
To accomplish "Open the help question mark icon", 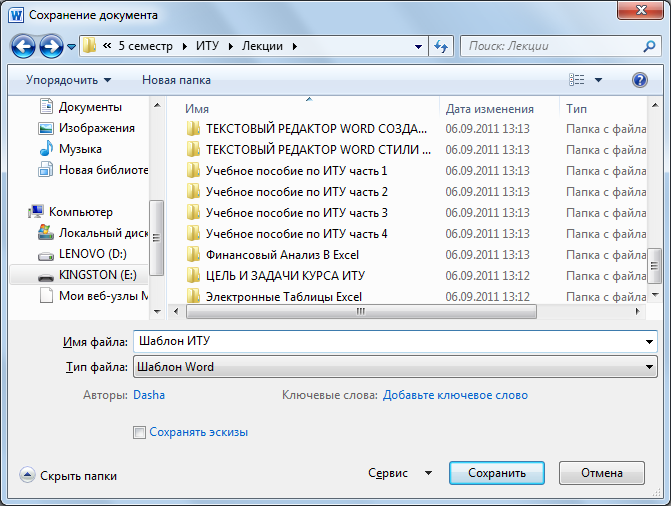I will (639, 80).
